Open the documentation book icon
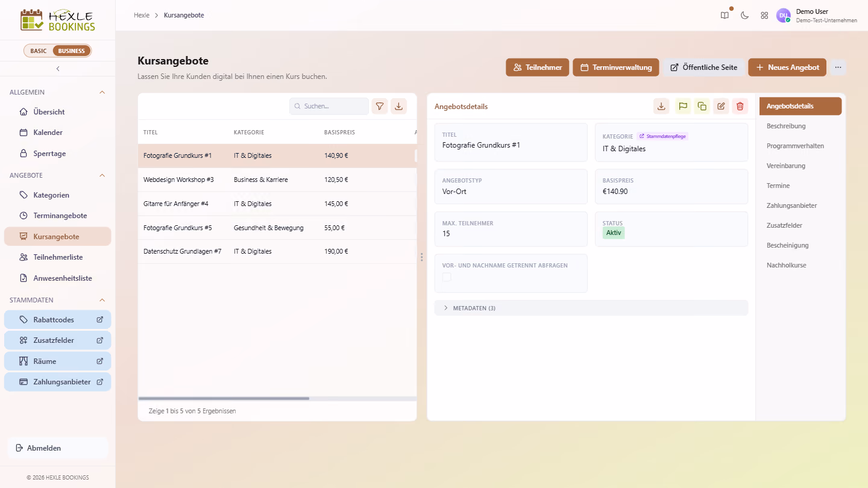The image size is (868, 488). (x=725, y=16)
